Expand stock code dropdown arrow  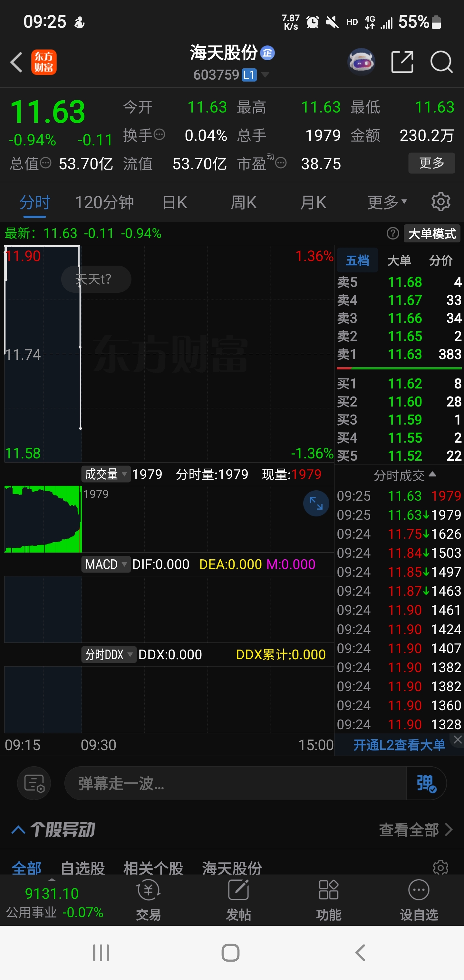[265, 74]
